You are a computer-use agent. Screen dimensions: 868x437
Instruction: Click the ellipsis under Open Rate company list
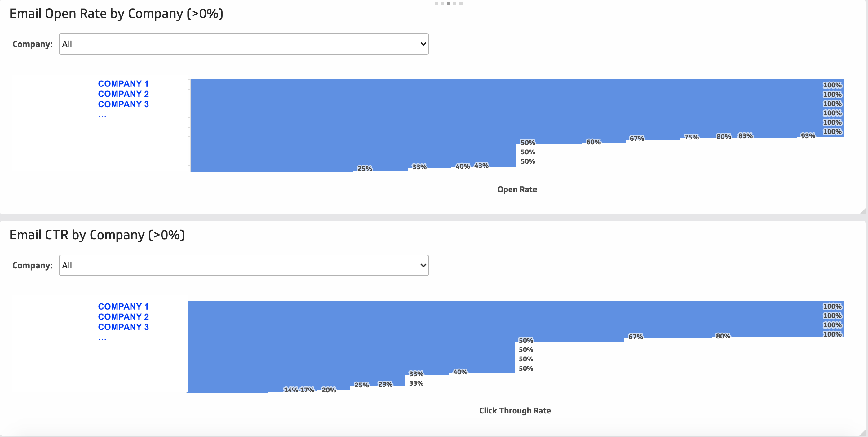pyautogui.click(x=102, y=116)
